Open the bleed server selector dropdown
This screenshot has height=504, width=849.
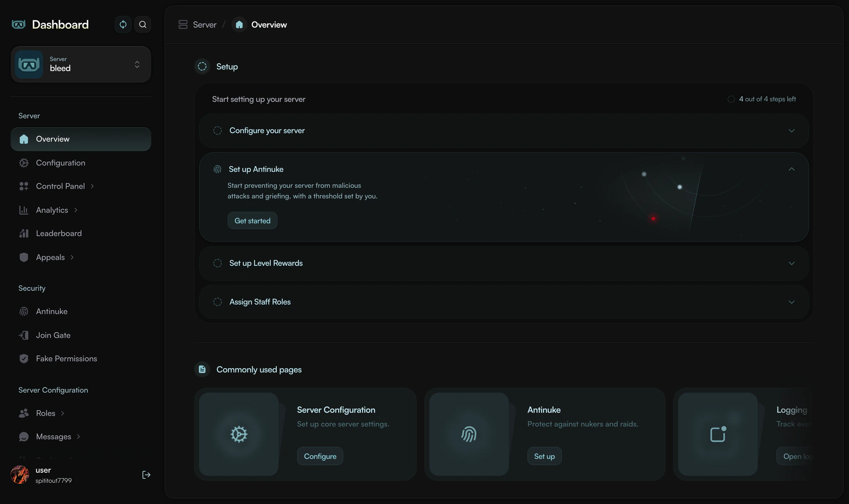[x=81, y=65]
